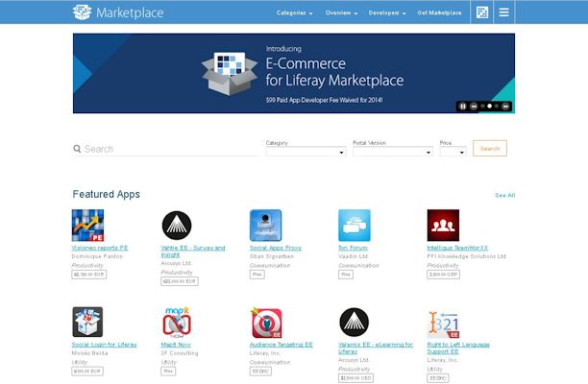The image size is (588, 384).
Task: Open Social Login for Liferay link
Action: point(105,345)
